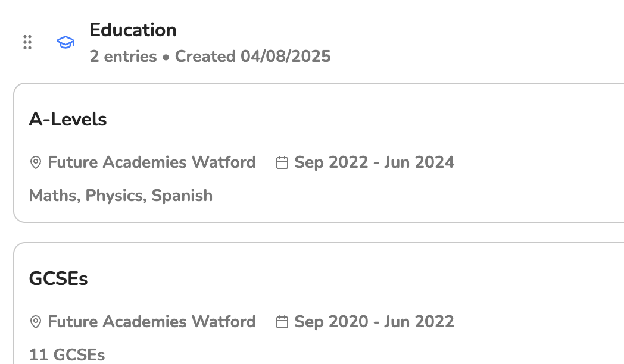Click the calendar icon in A-Levels entry
Screen dimensions: 624x364
(x=282, y=162)
